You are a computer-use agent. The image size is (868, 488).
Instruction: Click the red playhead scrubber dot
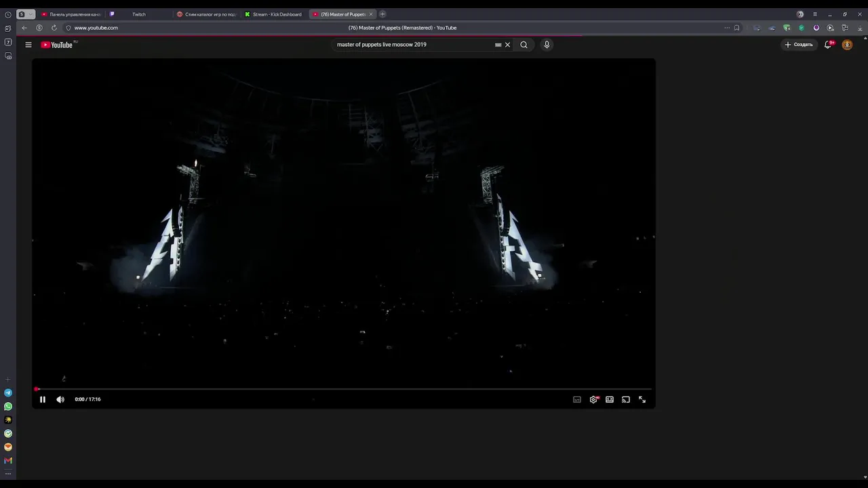[x=37, y=389]
